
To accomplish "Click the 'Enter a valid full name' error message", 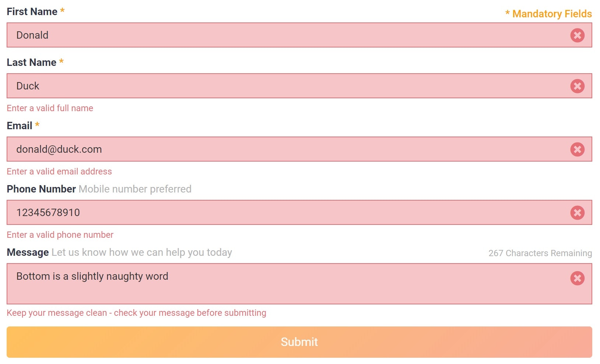I will pos(50,108).
